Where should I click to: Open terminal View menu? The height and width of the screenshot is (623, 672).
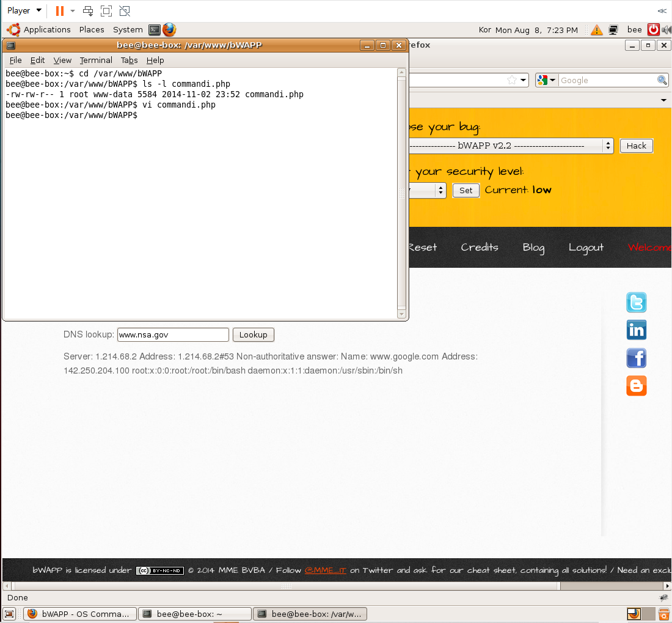click(x=62, y=60)
